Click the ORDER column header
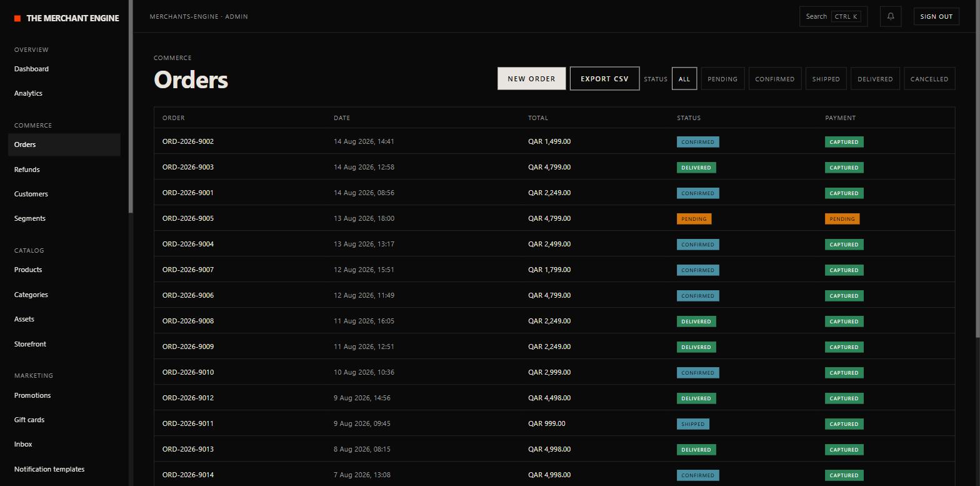This screenshot has width=980, height=486. (173, 118)
